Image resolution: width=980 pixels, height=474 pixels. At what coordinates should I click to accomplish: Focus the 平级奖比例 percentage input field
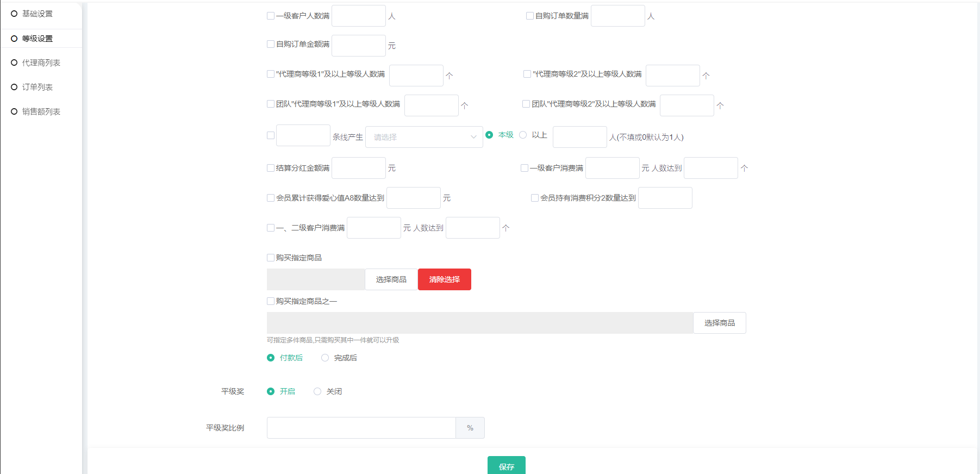pos(361,428)
